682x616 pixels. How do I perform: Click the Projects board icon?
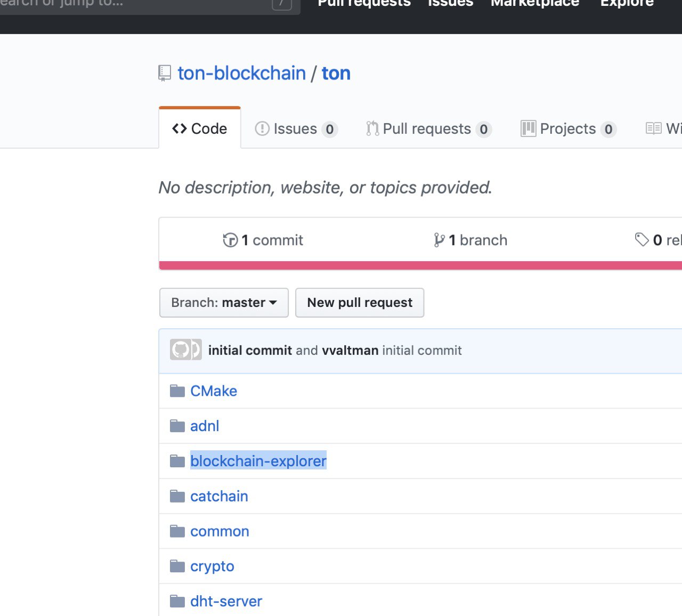pos(529,129)
